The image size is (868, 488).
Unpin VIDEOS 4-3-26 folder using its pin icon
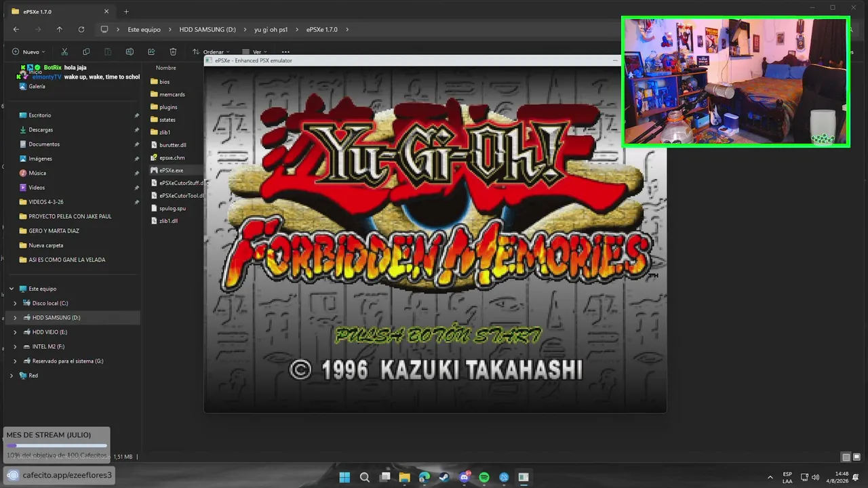(x=136, y=202)
